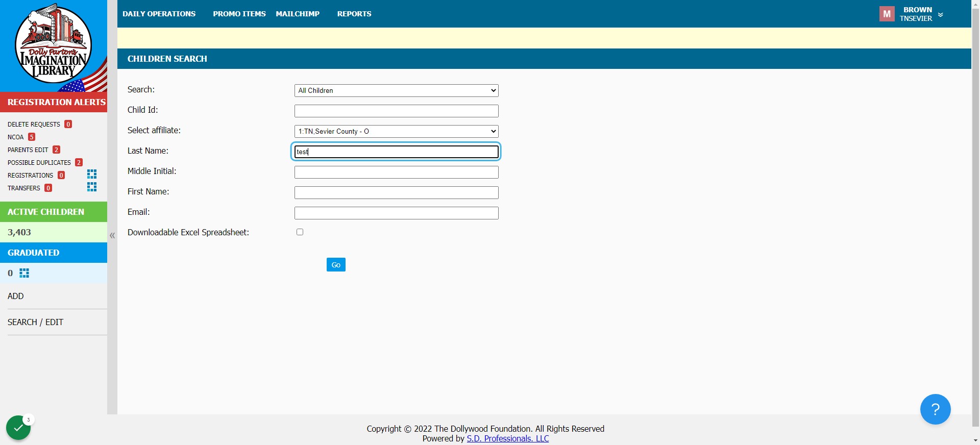Click the Middle Initial input field

pyautogui.click(x=397, y=172)
